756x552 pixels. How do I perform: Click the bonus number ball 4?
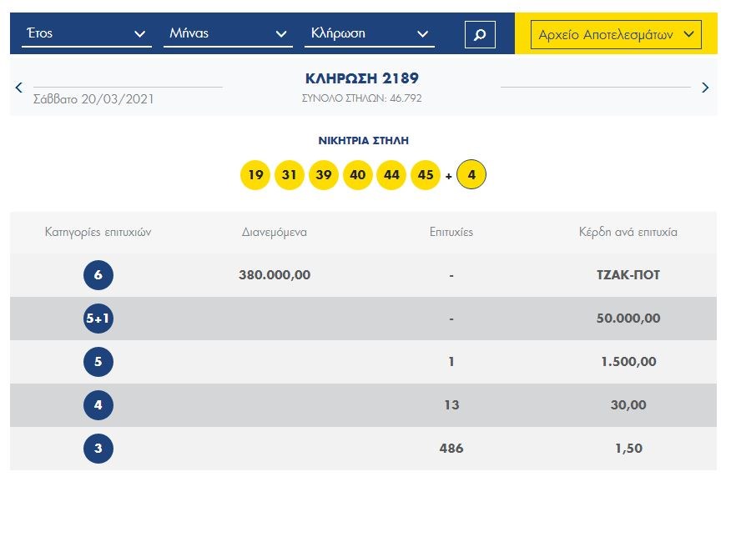tap(471, 176)
